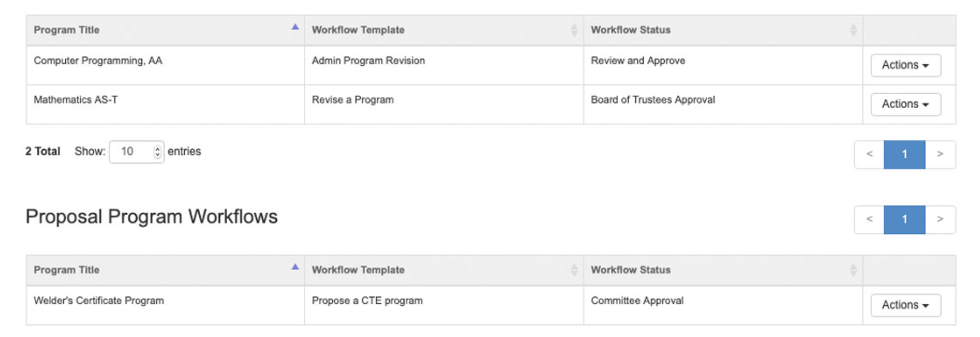Screen dimensions: 980x337
Task: Sort Proposal table by Workflow Template
Action: [574, 270]
